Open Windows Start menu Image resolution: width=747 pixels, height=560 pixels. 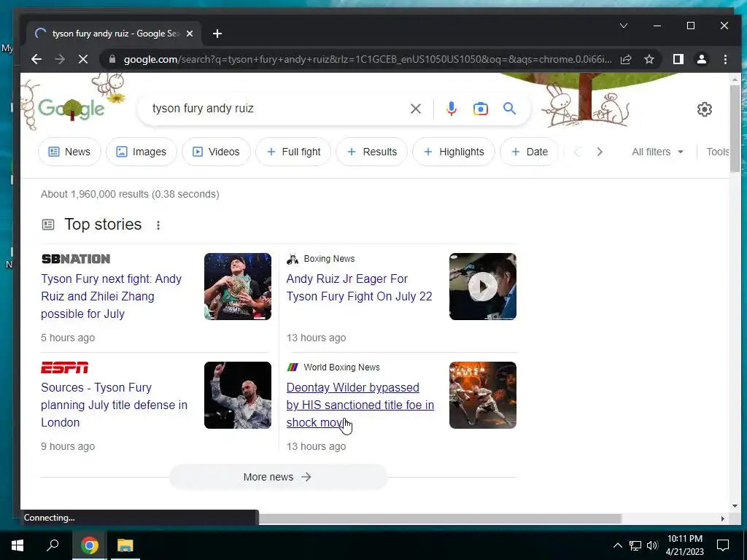pyautogui.click(x=18, y=545)
